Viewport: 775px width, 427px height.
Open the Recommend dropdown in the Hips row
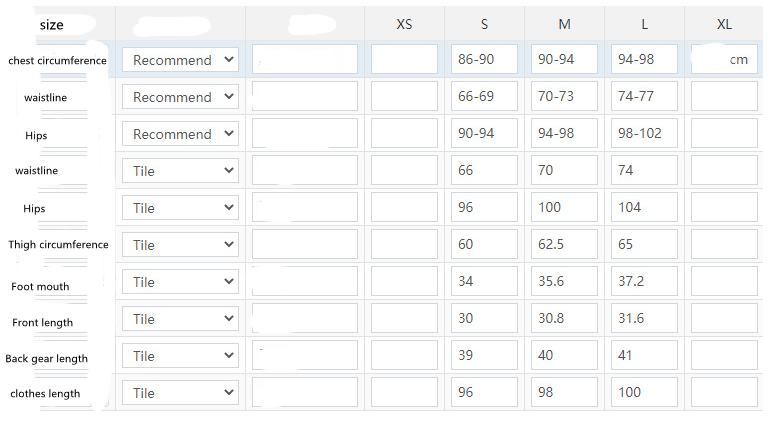click(x=180, y=134)
